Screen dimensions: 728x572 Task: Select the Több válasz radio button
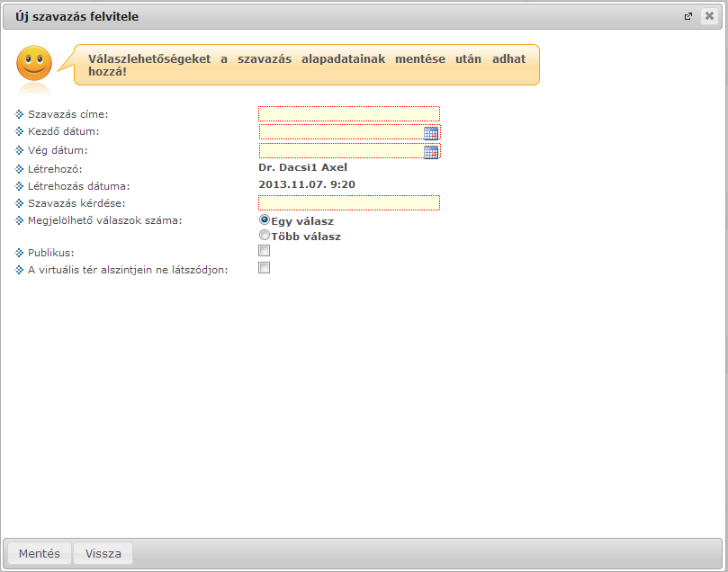pos(265,235)
